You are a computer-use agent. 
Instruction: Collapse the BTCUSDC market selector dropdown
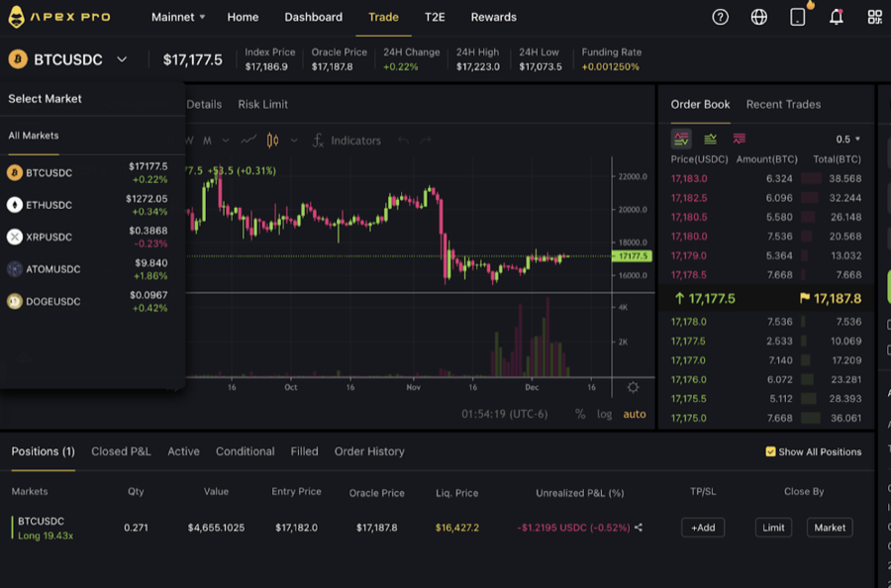pos(121,59)
